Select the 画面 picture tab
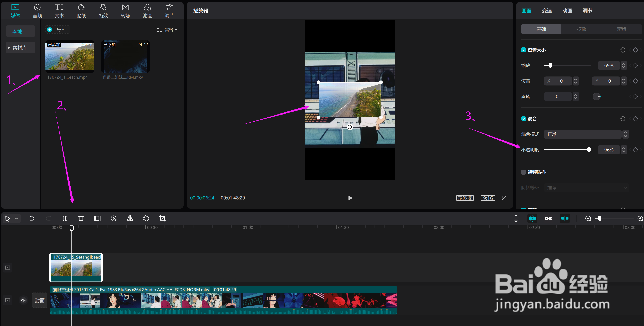The height and width of the screenshot is (326, 644). 527,11
